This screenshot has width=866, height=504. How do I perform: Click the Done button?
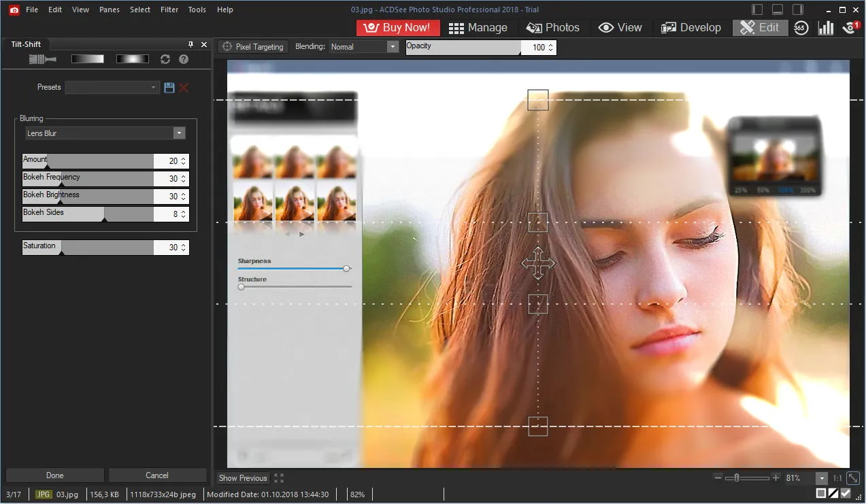pyautogui.click(x=55, y=475)
